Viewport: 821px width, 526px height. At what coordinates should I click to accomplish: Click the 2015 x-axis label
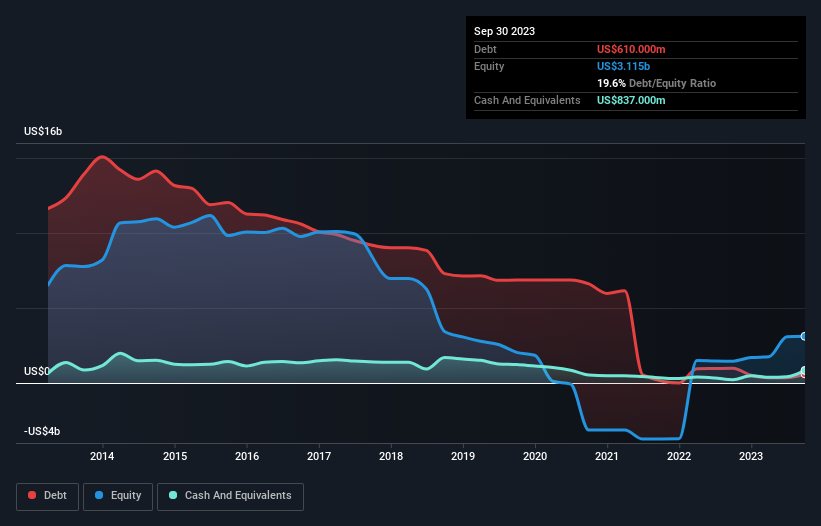click(x=175, y=456)
